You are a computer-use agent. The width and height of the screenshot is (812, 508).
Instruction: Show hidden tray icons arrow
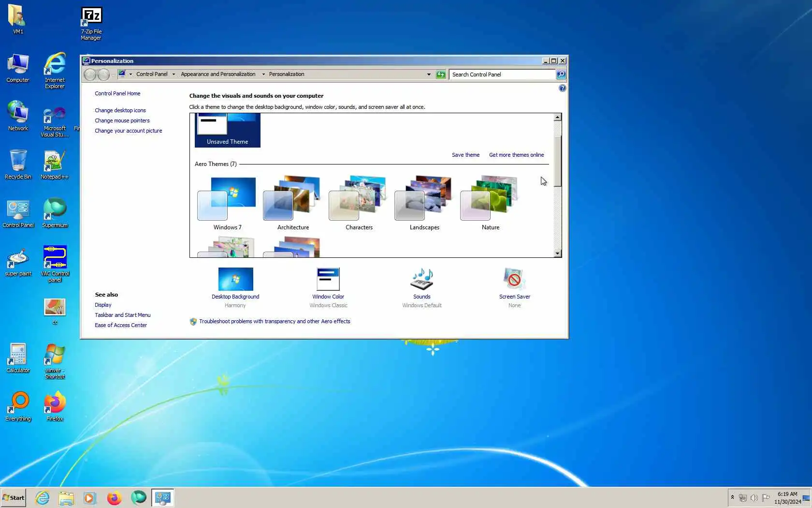coord(732,497)
